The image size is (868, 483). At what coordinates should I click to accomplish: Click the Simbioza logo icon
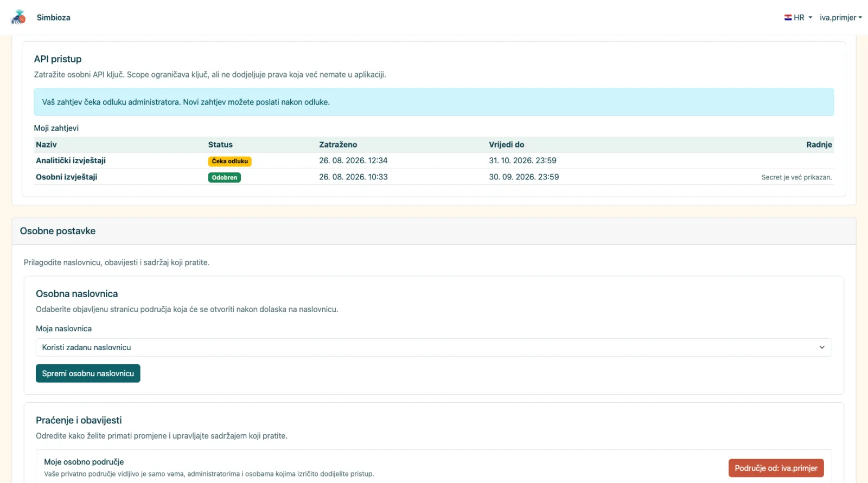pyautogui.click(x=18, y=17)
